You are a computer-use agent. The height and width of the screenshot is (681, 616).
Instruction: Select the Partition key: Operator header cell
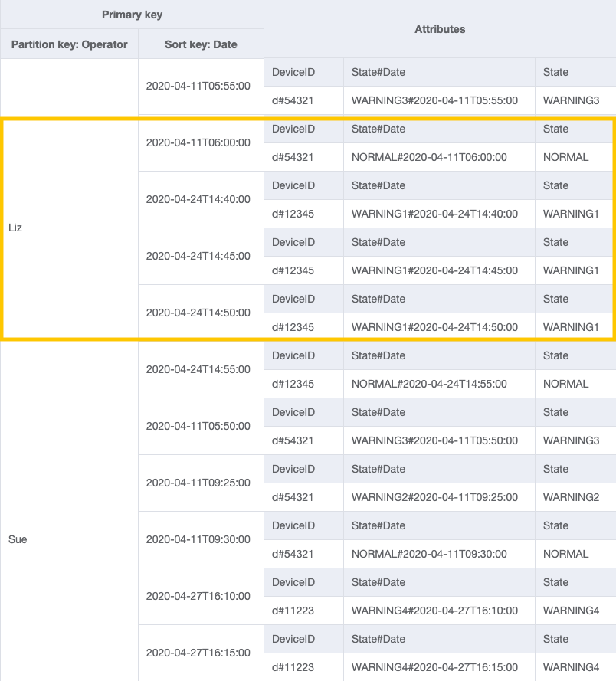click(x=69, y=44)
